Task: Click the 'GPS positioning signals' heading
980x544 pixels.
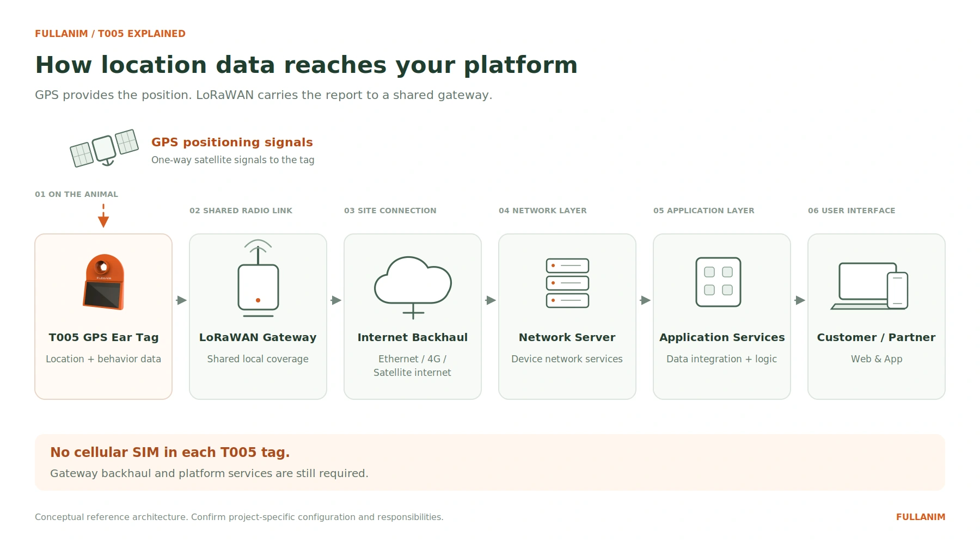Action: pyautogui.click(x=232, y=143)
